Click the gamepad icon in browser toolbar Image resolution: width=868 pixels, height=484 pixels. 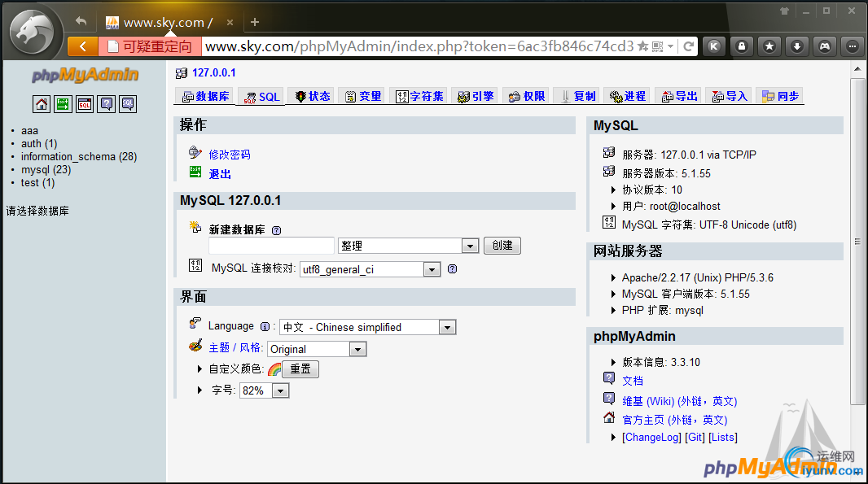click(825, 46)
